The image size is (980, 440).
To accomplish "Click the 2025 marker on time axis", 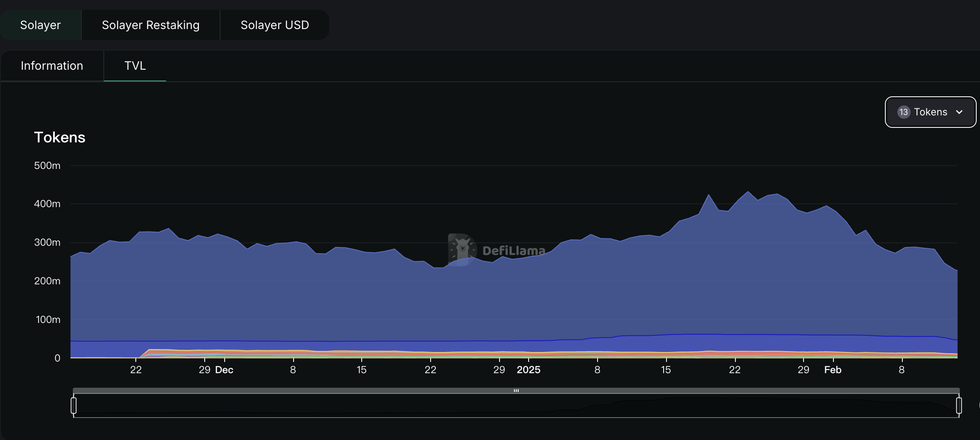I will pyautogui.click(x=528, y=370).
